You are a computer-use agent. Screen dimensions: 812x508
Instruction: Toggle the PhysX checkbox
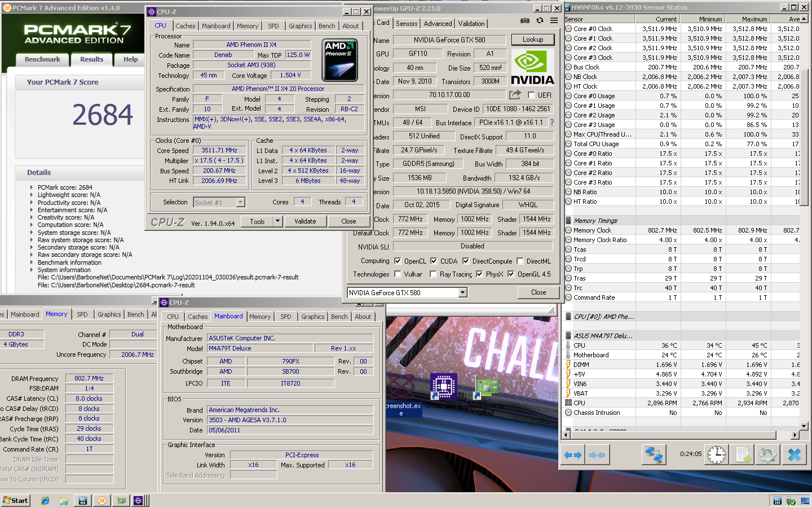pyautogui.click(x=479, y=274)
